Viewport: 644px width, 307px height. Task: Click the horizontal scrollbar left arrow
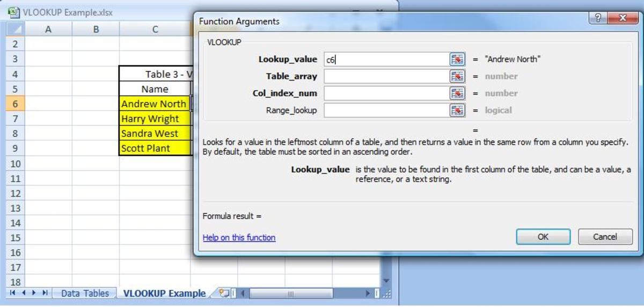tap(243, 294)
